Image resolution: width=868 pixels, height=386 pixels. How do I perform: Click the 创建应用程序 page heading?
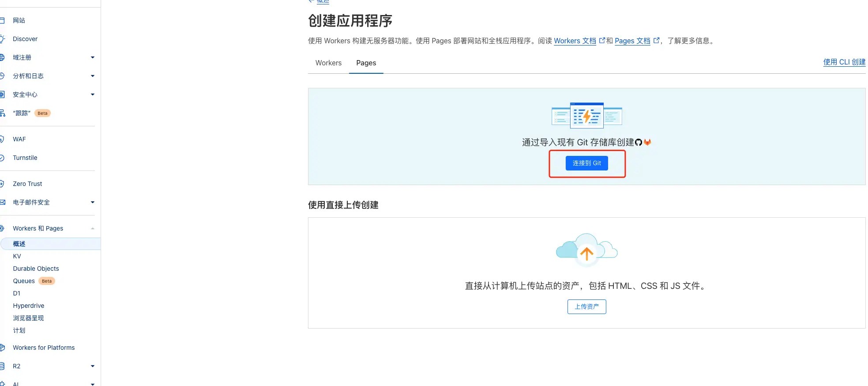(350, 21)
